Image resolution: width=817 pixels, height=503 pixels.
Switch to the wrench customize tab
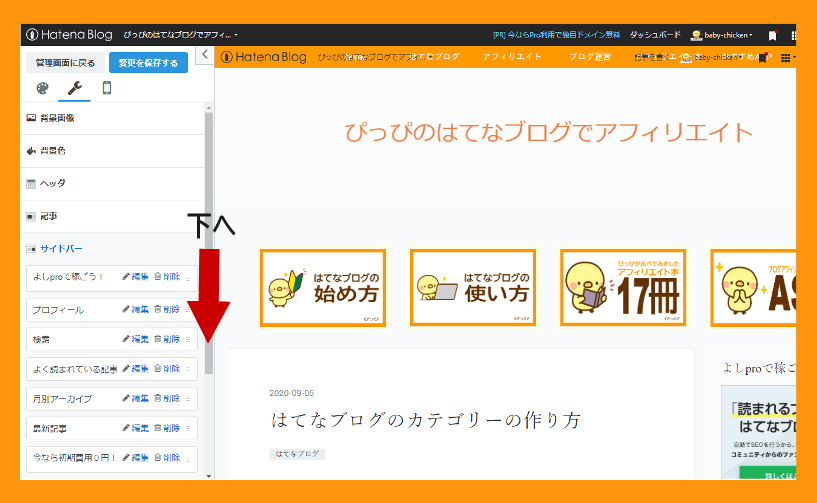coord(75,88)
